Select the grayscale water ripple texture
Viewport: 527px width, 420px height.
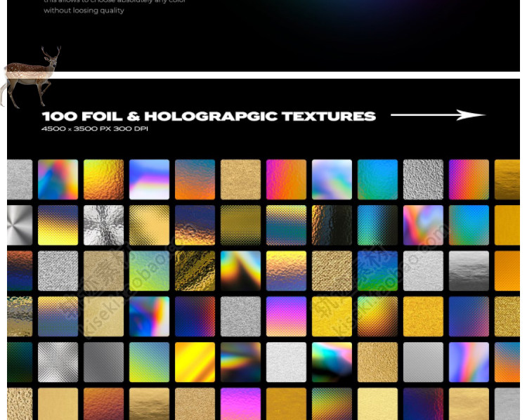click(469, 271)
